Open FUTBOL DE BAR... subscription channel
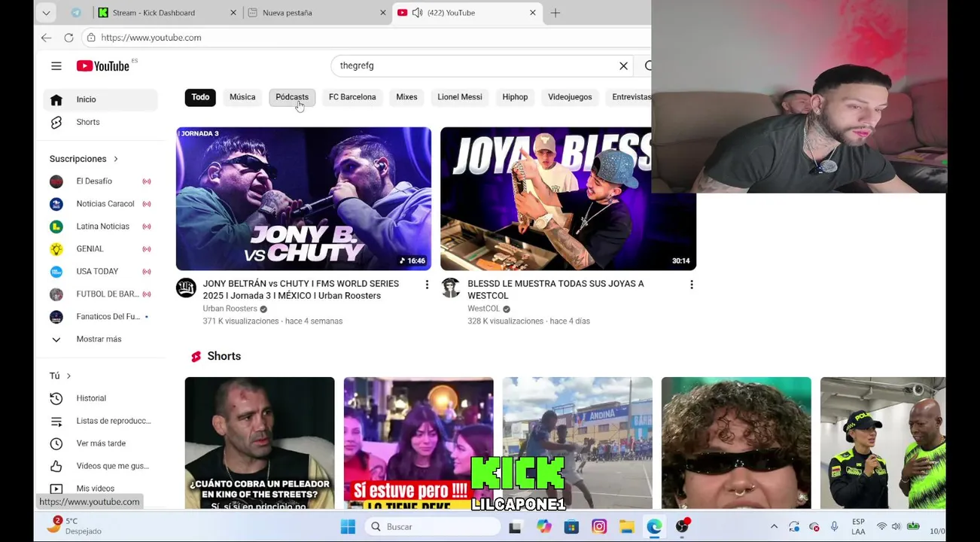Screen dimensions: 980x542 (x=102, y=294)
